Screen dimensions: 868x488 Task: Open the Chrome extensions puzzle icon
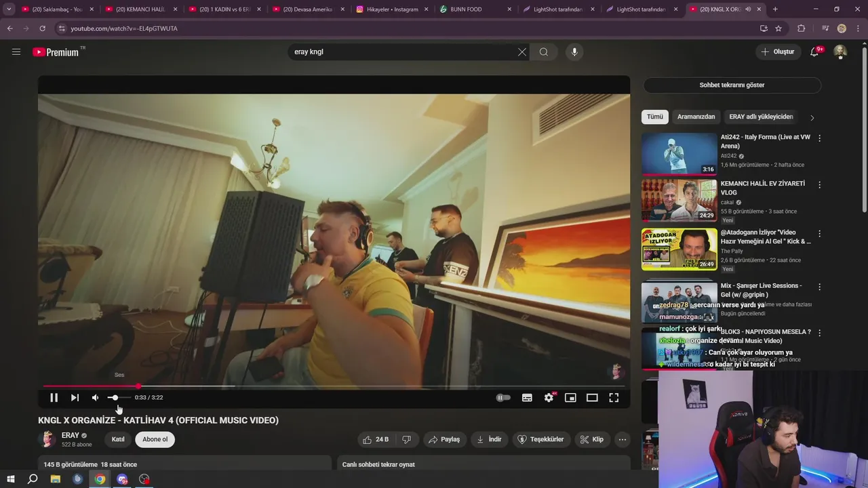(x=802, y=28)
